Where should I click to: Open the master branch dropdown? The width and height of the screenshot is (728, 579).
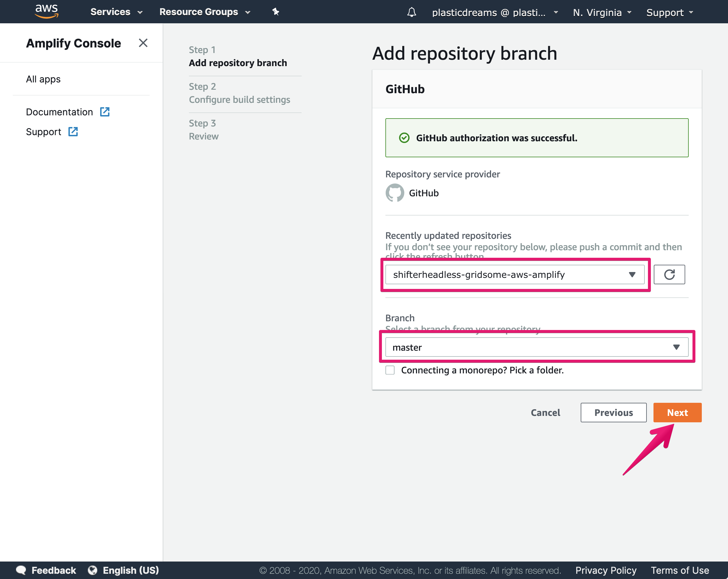coord(536,347)
